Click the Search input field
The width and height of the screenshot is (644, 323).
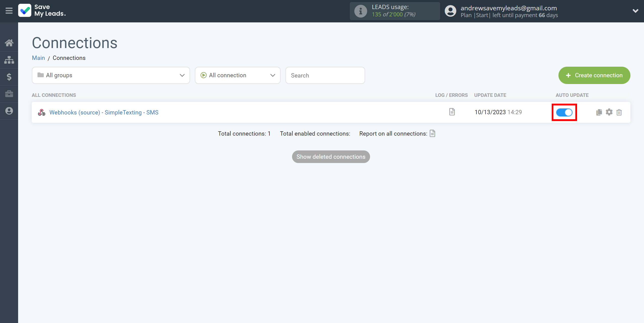(x=325, y=75)
